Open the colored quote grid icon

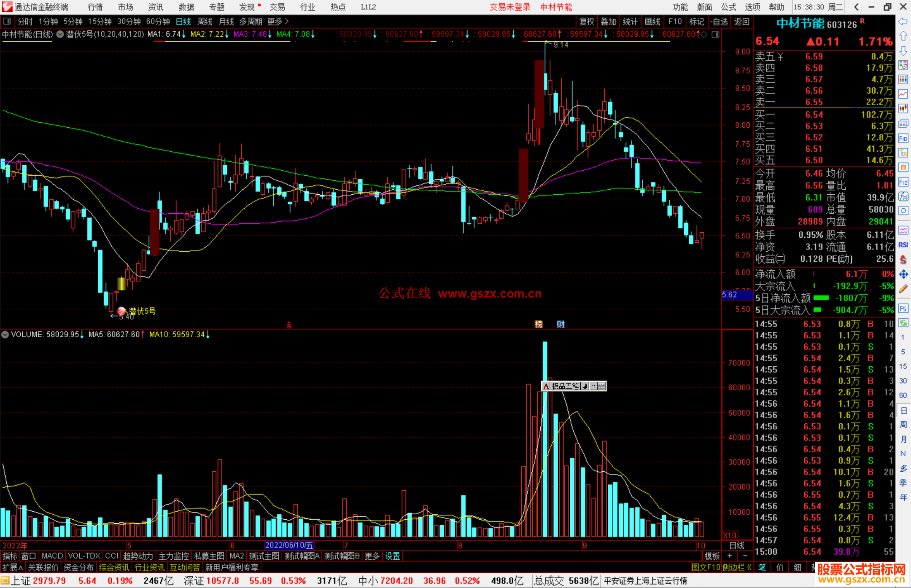pyautogui.click(x=903, y=80)
